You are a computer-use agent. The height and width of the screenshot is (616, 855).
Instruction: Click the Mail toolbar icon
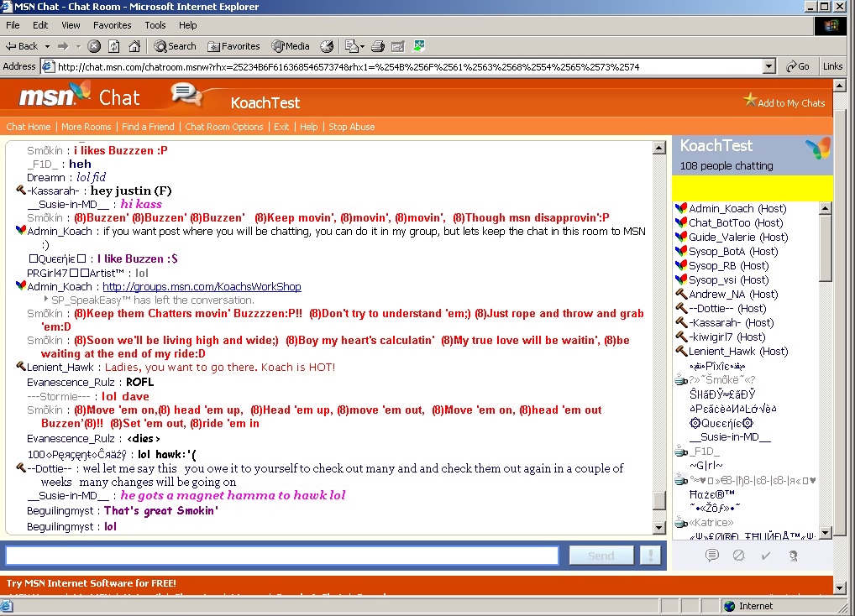tap(352, 46)
